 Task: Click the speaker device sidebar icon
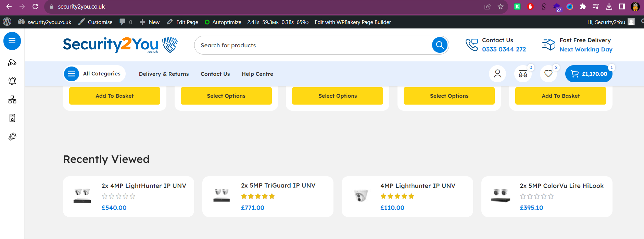coord(12,118)
